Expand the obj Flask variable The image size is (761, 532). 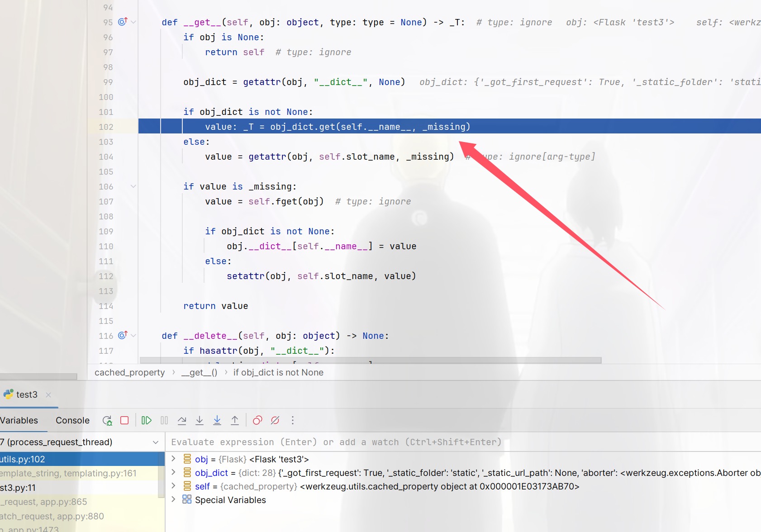click(173, 459)
